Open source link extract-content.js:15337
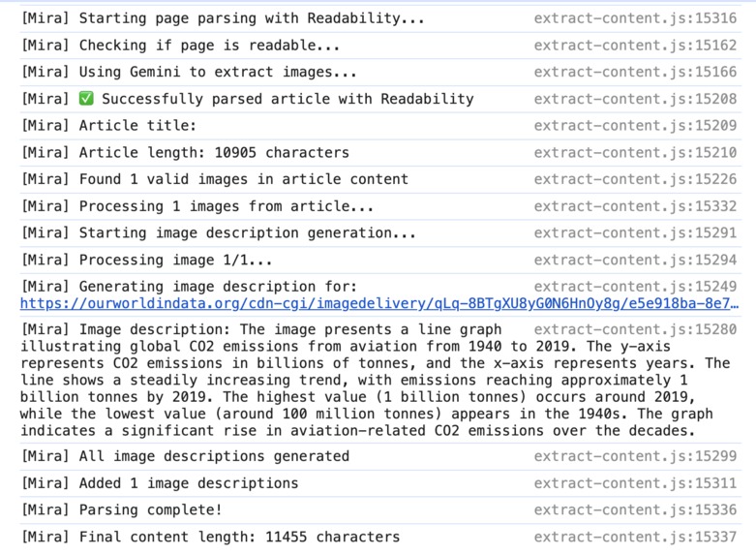Screen dimensions: 756x555 [x=635, y=537]
